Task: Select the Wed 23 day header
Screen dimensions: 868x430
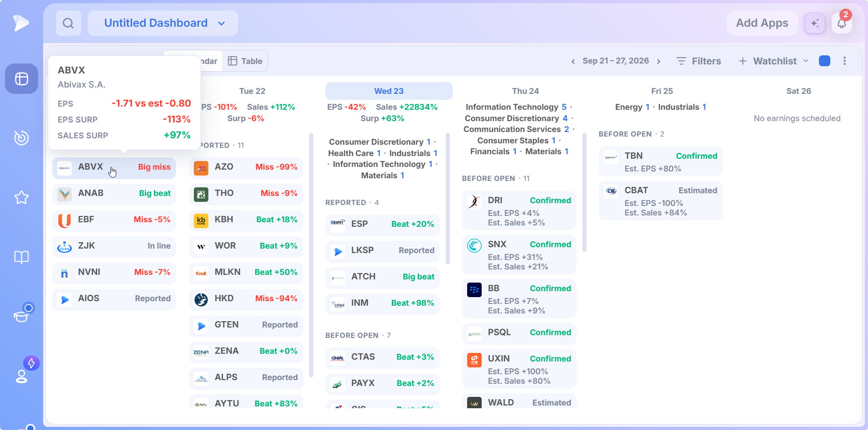Action: pyautogui.click(x=389, y=91)
